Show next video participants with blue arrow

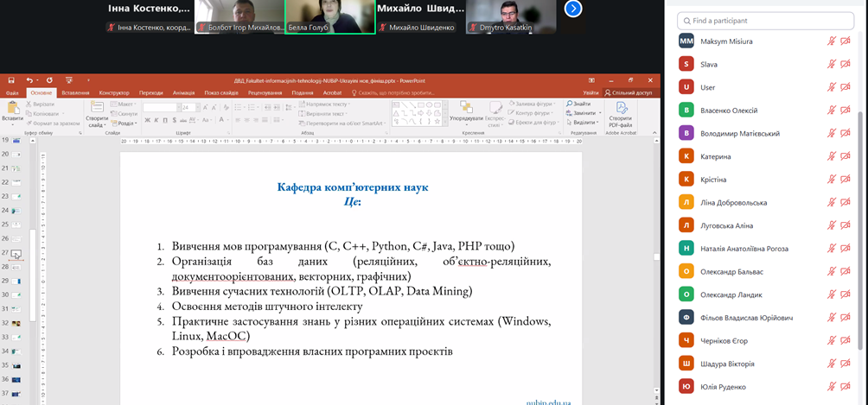coord(571,9)
